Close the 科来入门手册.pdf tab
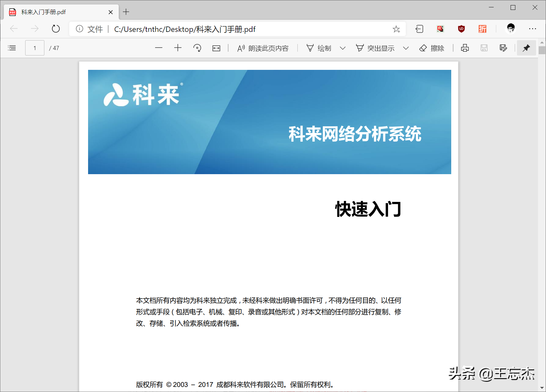The width and height of the screenshot is (546, 392). point(111,12)
